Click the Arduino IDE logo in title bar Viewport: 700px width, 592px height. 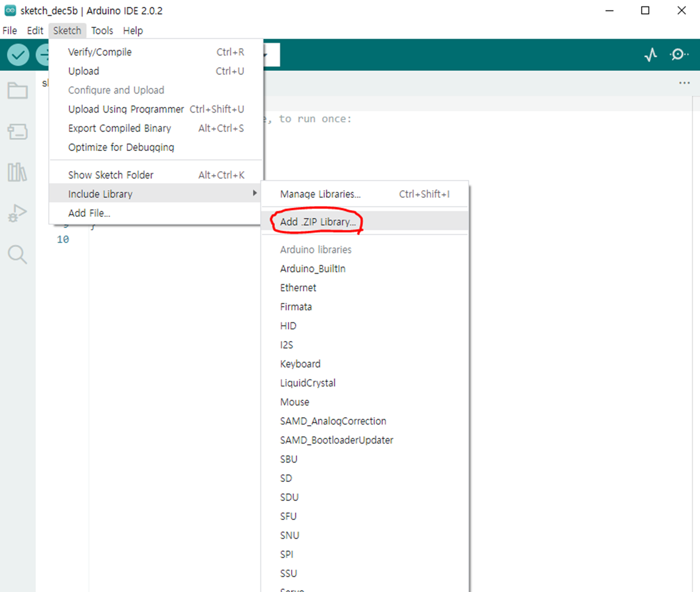click(10, 11)
